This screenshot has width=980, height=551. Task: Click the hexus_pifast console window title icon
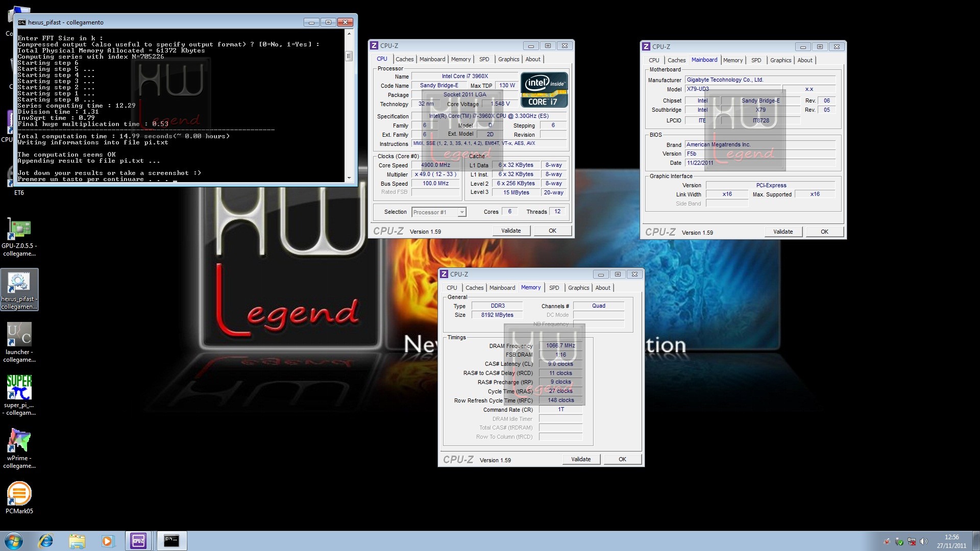22,22
